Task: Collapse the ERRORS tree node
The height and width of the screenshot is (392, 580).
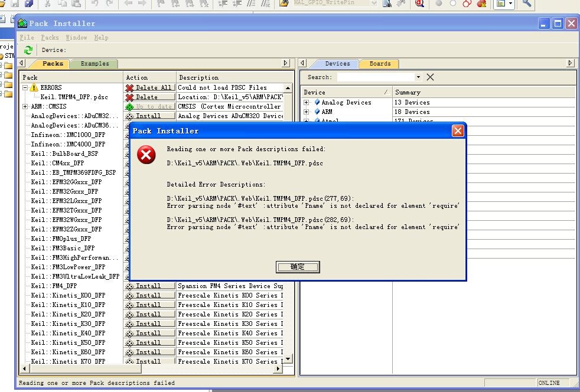Action: tap(25, 87)
